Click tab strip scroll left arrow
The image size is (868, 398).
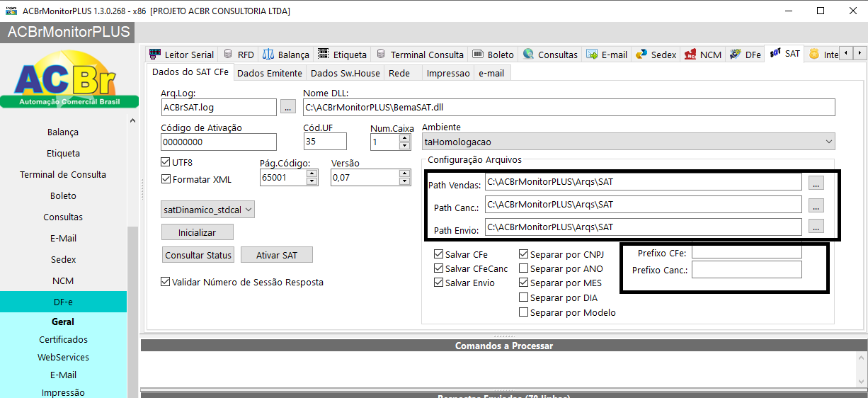[x=846, y=53]
